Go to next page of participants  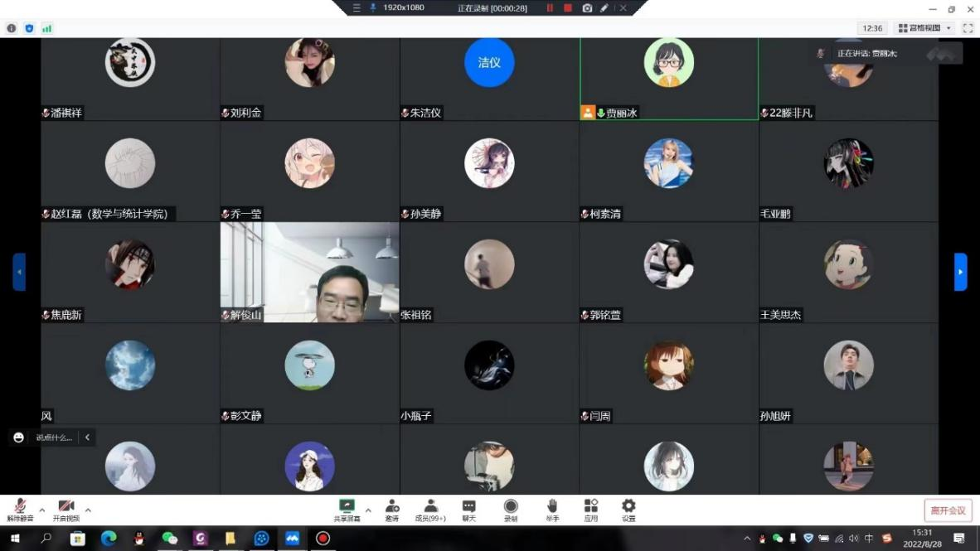[x=960, y=272]
